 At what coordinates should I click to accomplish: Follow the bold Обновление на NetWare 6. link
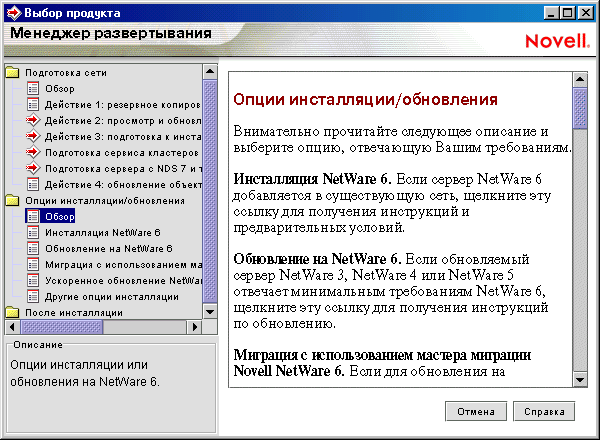pos(317,259)
